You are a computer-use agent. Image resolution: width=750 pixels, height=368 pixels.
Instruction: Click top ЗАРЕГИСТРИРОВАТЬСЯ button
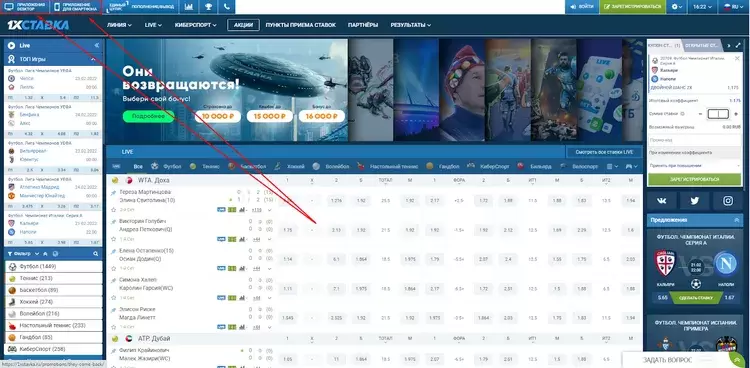pyautogui.click(x=632, y=7)
